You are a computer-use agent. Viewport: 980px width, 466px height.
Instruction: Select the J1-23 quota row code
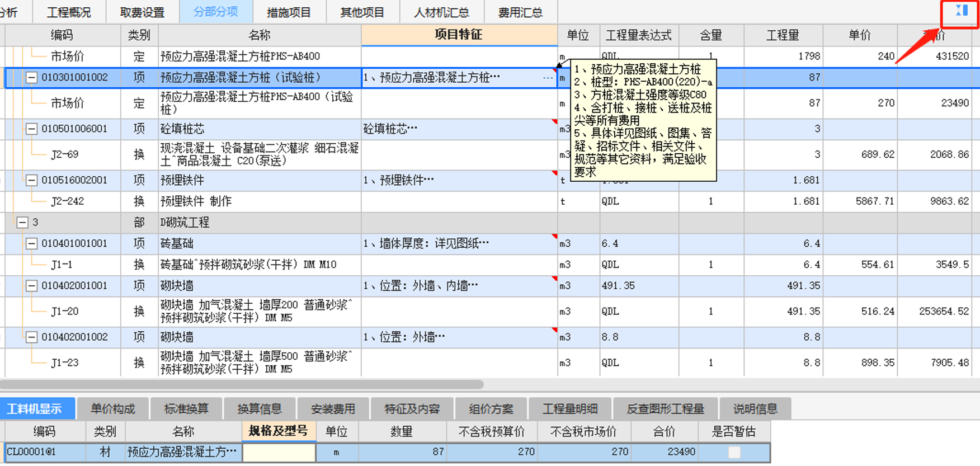tap(65, 363)
